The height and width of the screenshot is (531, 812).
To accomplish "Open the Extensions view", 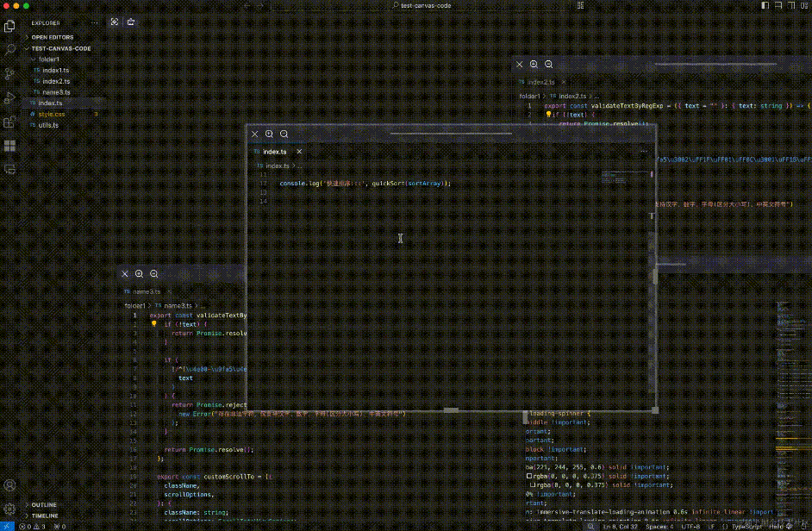I will point(9,122).
